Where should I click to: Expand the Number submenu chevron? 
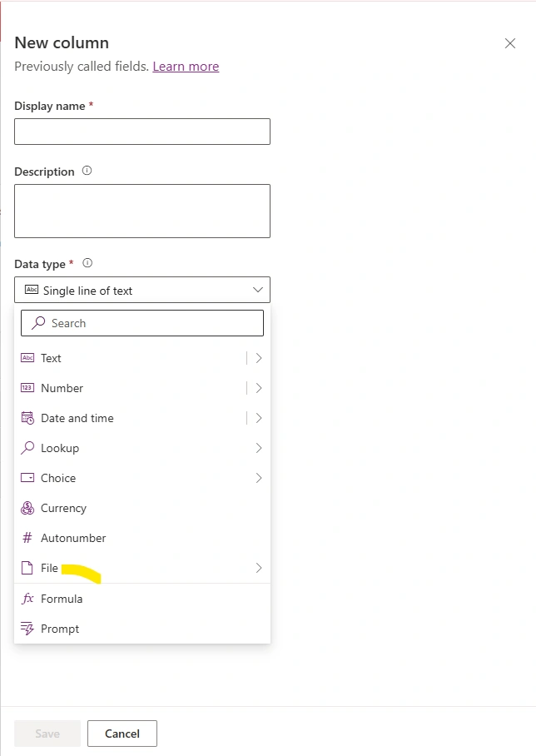pos(259,388)
